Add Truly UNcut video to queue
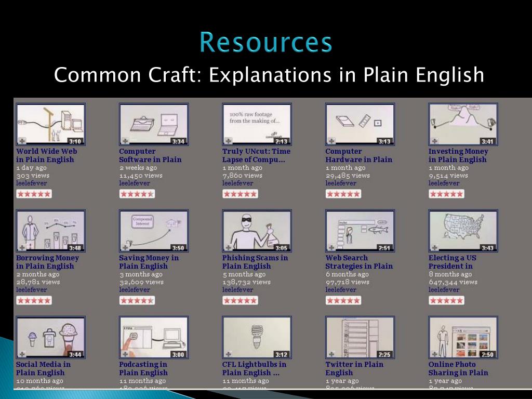Viewport: 532px width, 399px height. pyautogui.click(x=229, y=140)
